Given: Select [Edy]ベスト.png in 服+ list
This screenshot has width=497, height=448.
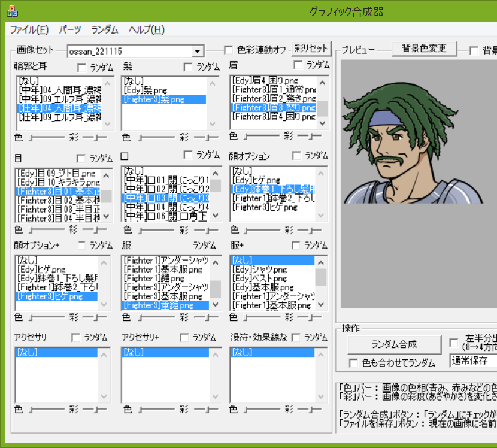Looking at the screenshot, I should [x=273, y=279].
